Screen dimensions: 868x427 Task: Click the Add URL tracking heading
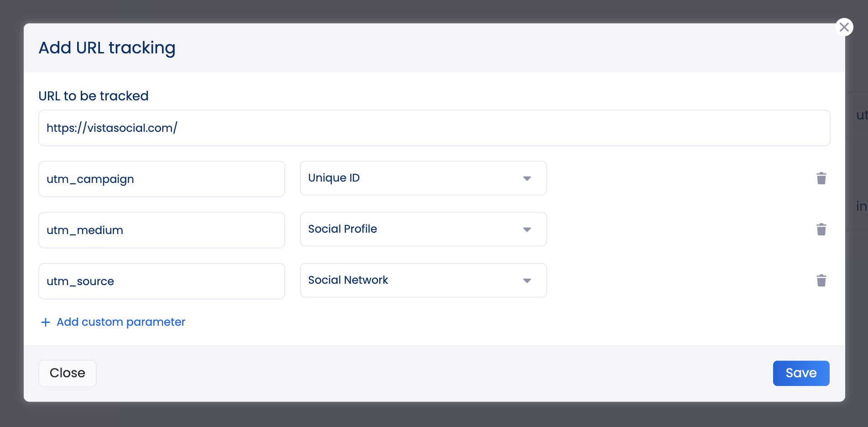coord(107,48)
